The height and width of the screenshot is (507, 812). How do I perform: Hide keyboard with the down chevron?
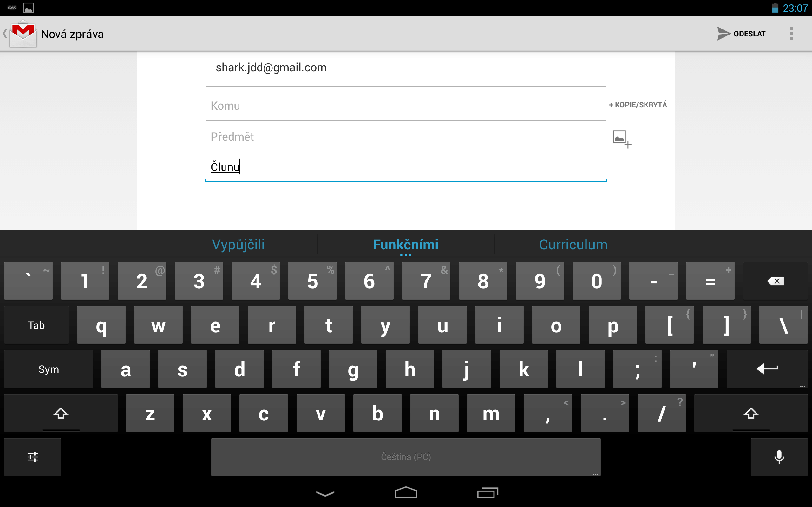point(325,493)
